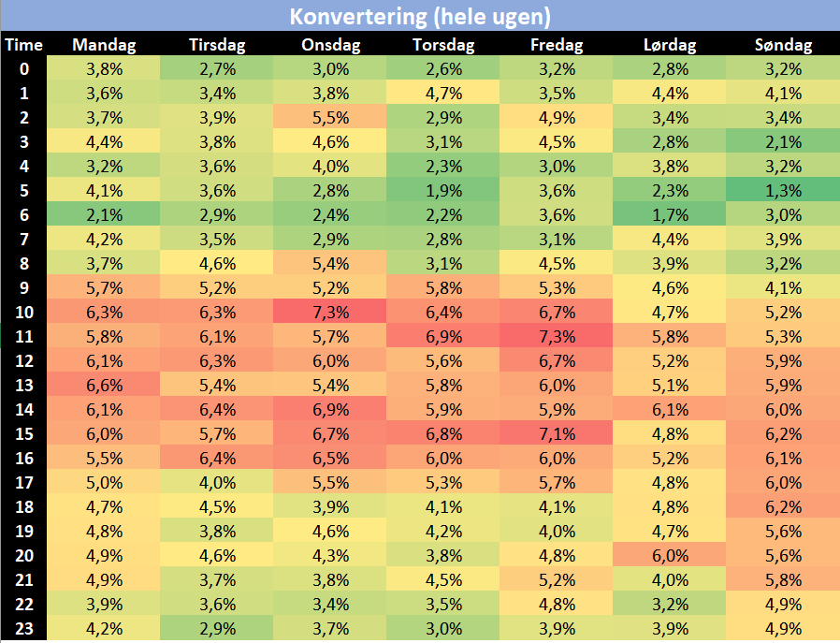Click the 'Konvertering (hele ugen)' title banner
Viewport: 840px width, 643px height.
coord(420,16)
